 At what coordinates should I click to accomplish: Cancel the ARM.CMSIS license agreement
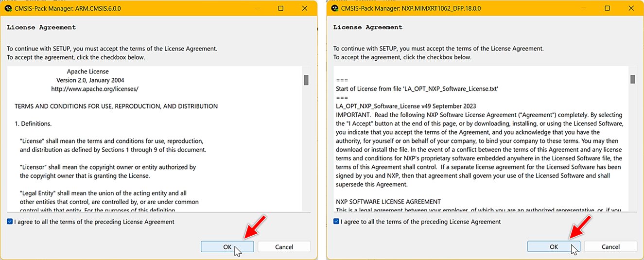(284, 247)
